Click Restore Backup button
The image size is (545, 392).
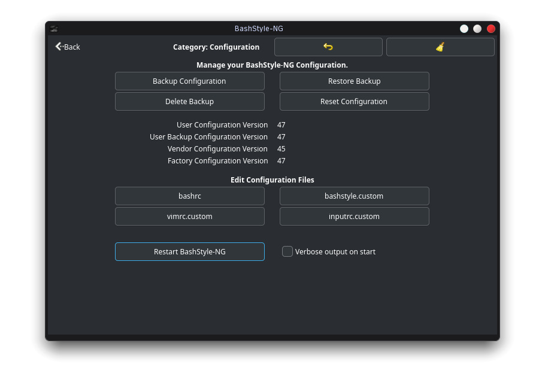(354, 81)
